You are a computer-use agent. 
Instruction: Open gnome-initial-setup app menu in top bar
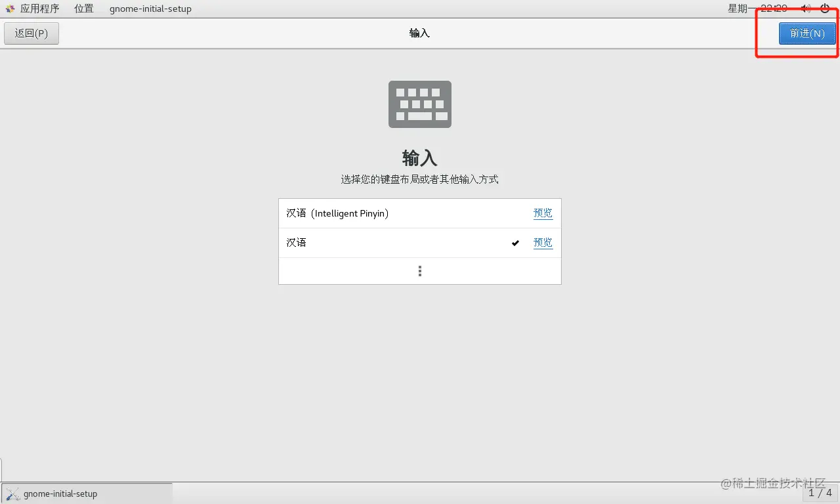(x=150, y=9)
